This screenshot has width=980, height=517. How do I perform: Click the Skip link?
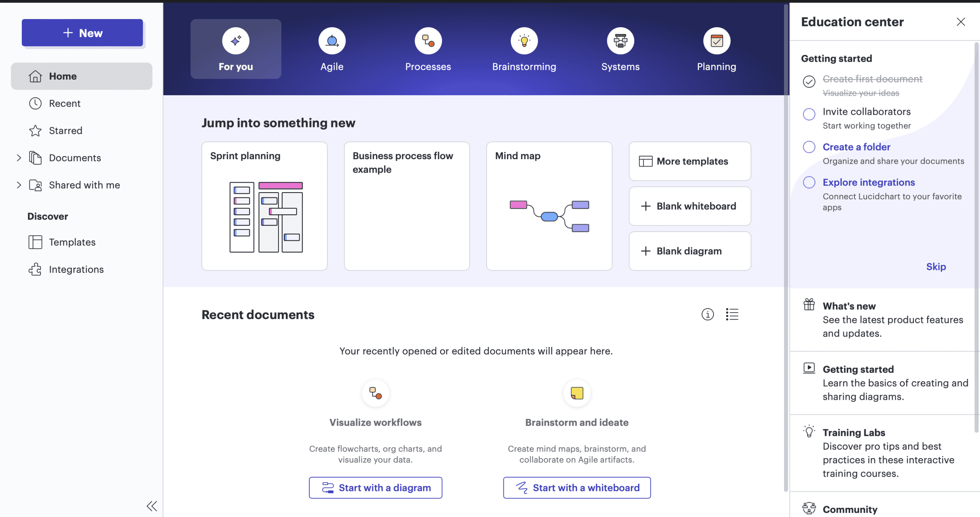point(936,267)
